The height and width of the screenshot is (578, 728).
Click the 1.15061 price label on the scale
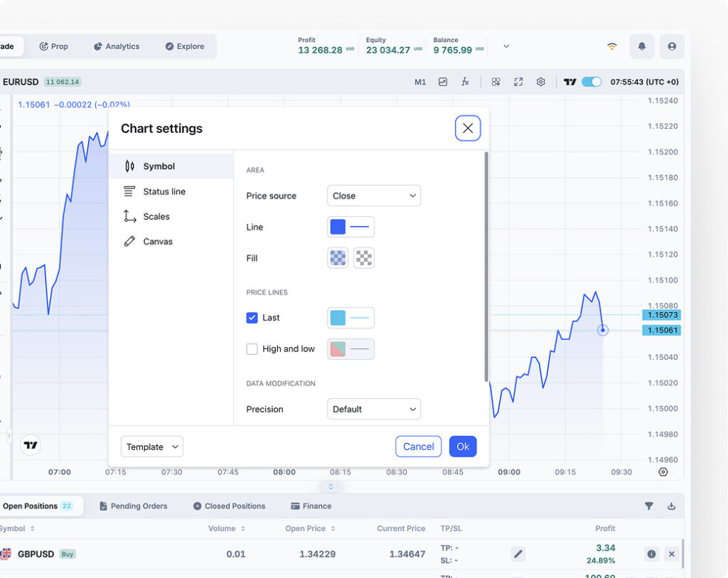coord(662,330)
